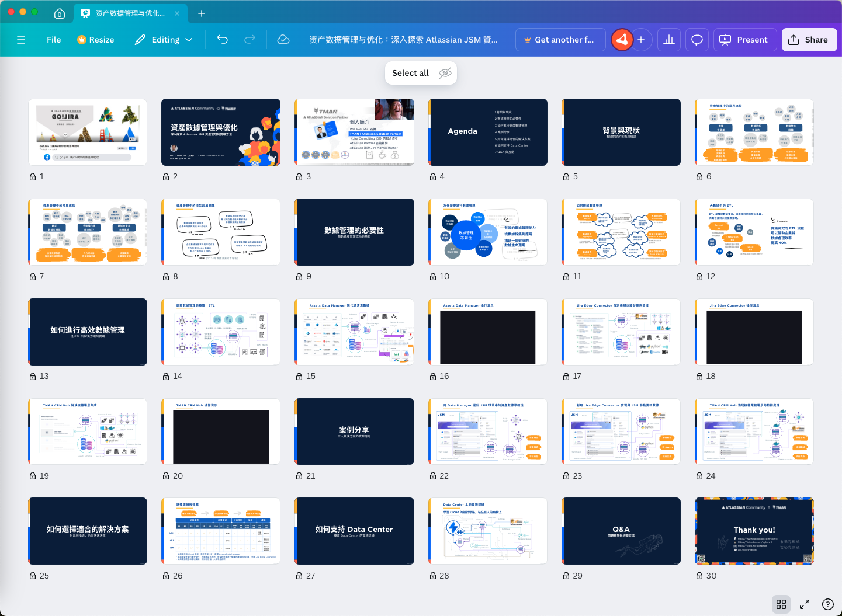This screenshot has width=842, height=616.
Task: Click the lock icon under slide 10
Action: 433,276
